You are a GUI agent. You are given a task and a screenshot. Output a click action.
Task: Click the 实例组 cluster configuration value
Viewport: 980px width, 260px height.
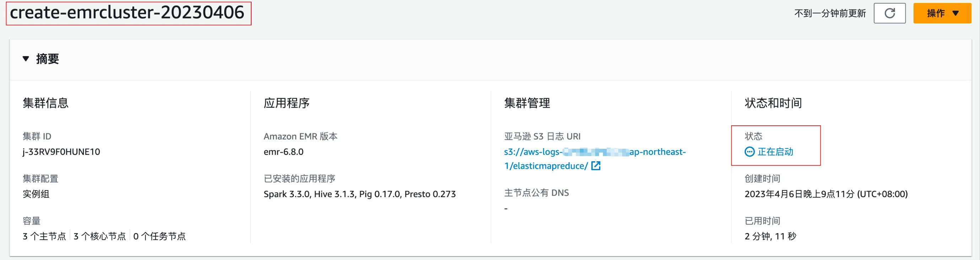pos(36,194)
